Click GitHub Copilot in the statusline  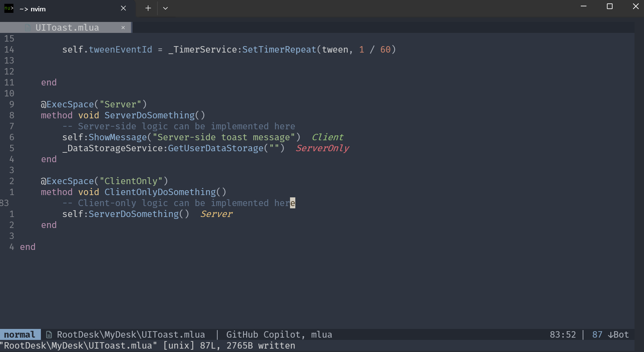click(x=263, y=335)
